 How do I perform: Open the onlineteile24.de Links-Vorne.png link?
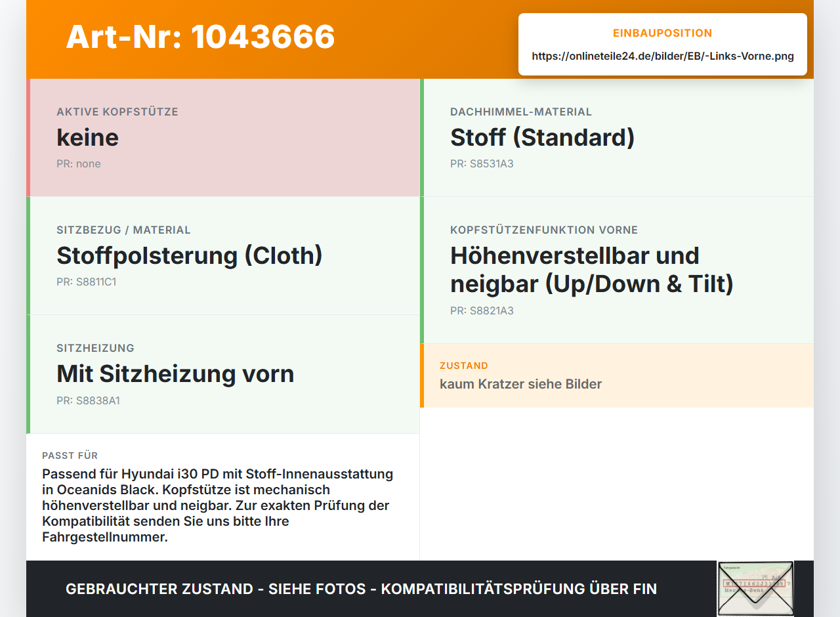(x=663, y=56)
